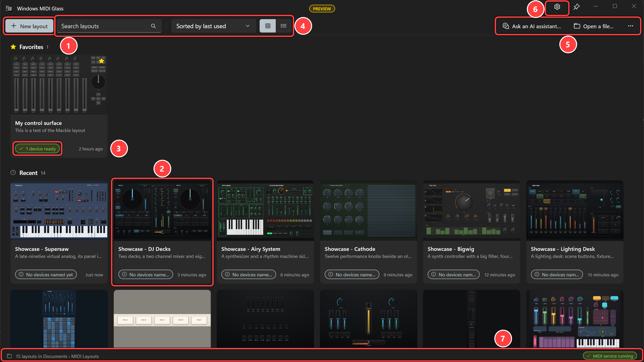Open Showcase - Supersaw layout thumbnail
The height and width of the screenshot is (362, 644).
click(59, 211)
